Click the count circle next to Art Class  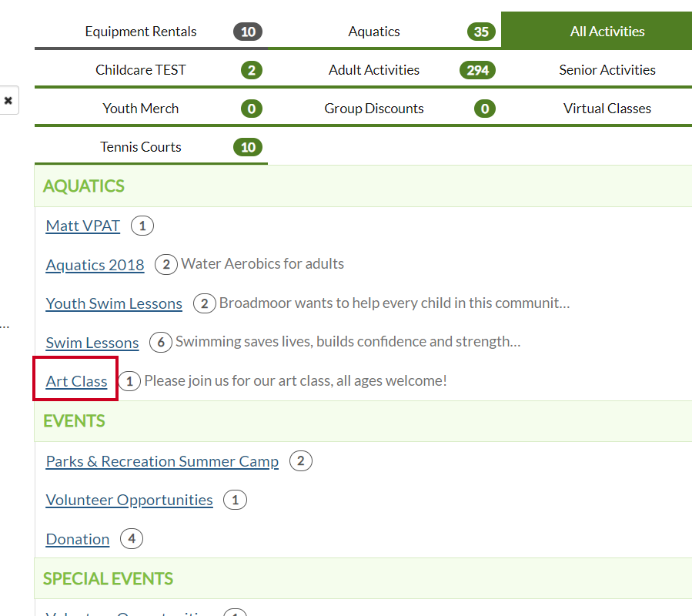tap(129, 381)
